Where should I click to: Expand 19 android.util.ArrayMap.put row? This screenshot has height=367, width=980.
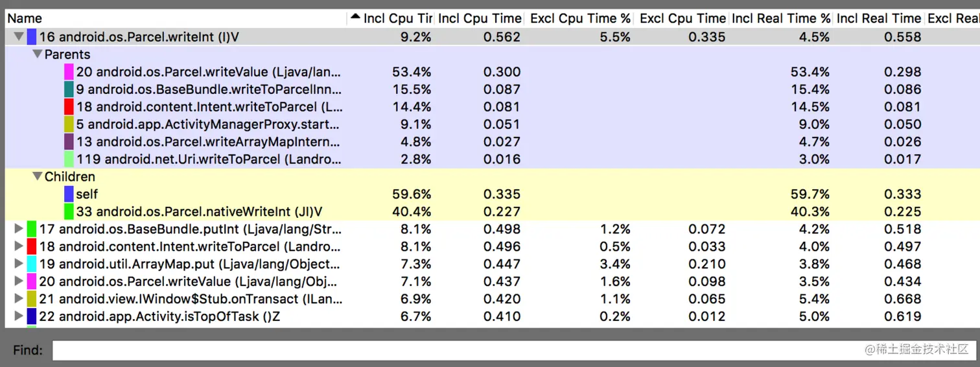(x=18, y=264)
